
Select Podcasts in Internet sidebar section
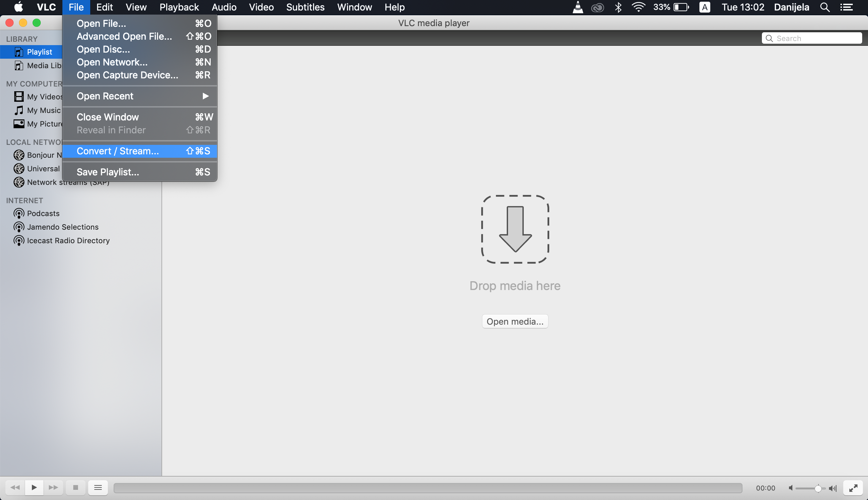[43, 213]
